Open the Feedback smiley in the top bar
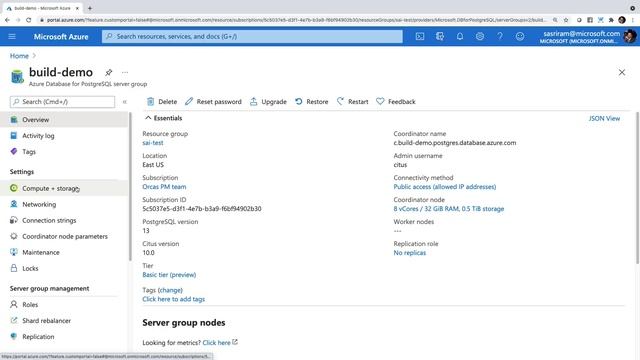The height and width of the screenshot is (360, 640). pyautogui.click(x=520, y=36)
